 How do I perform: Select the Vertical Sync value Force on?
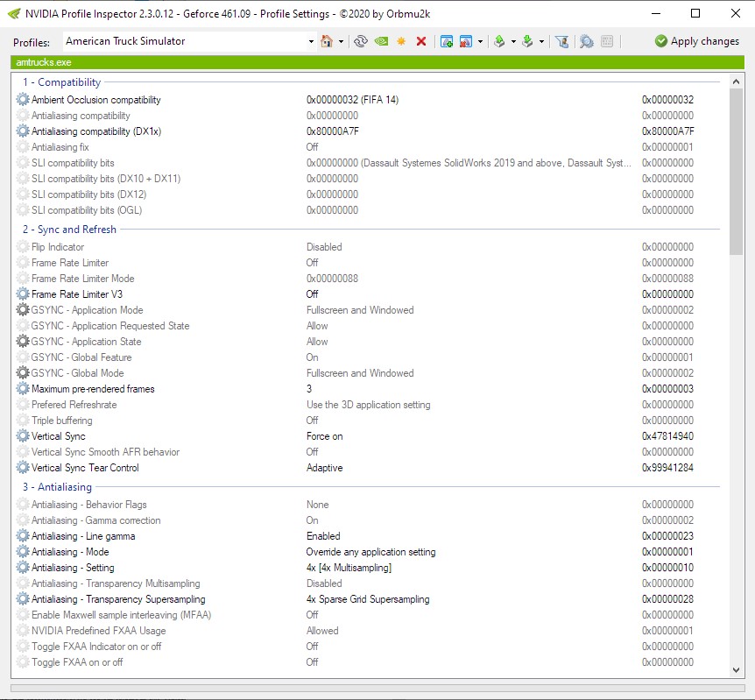(325, 436)
